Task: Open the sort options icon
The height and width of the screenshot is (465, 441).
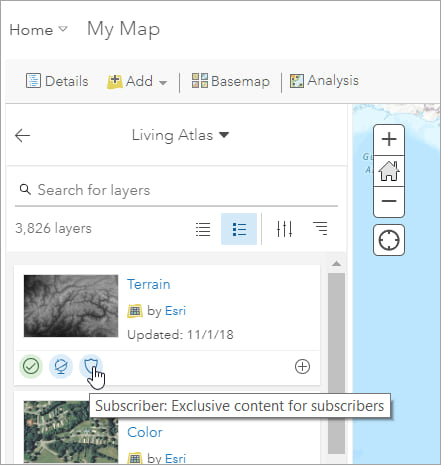Action: click(320, 229)
